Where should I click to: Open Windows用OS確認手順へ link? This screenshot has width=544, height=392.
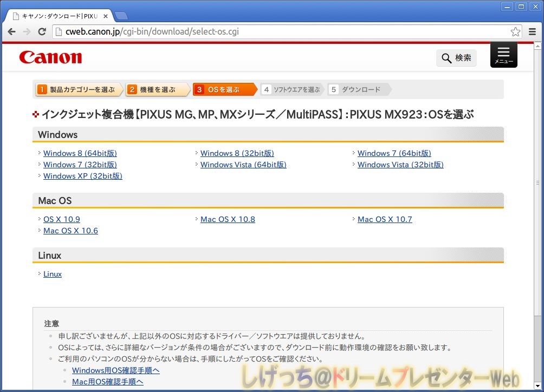(116, 370)
